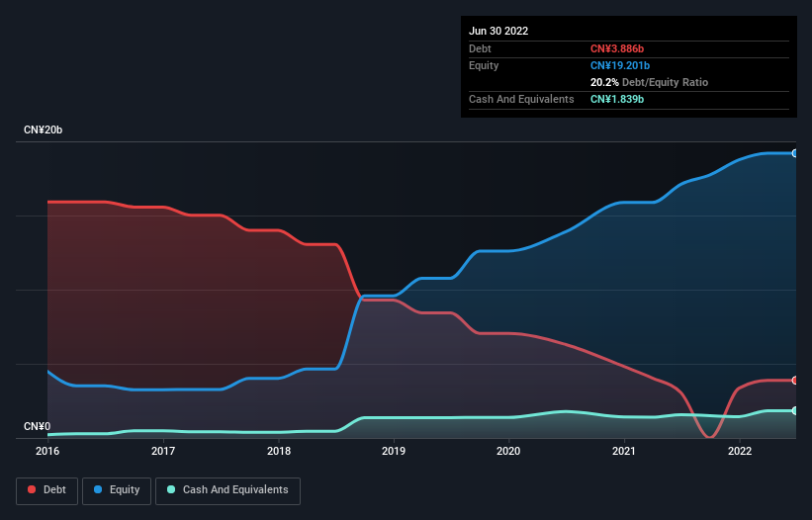Toggle Cash And Equivalents legend button
Image resolution: width=812 pixels, height=520 pixels.
click(227, 490)
